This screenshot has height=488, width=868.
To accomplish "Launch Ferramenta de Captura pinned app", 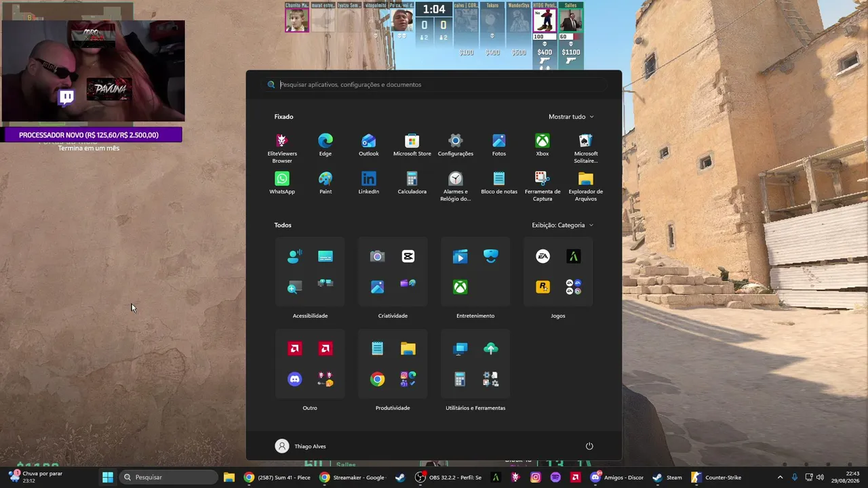I will (542, 186).
